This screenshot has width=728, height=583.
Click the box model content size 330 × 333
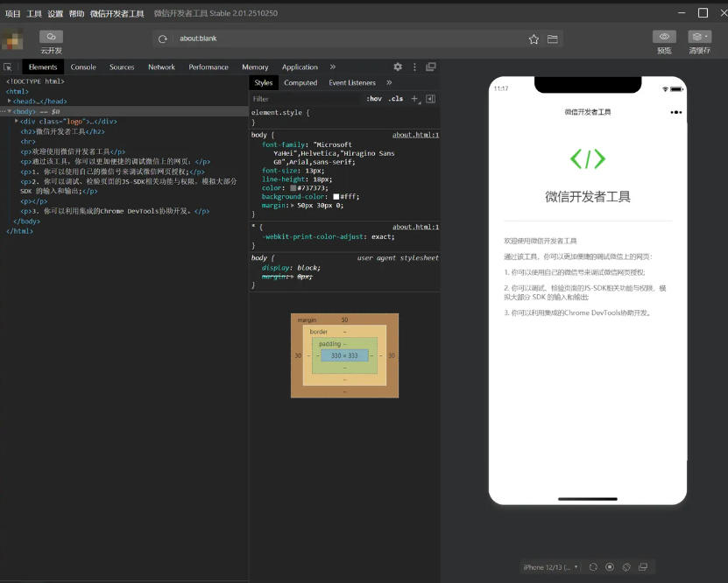pos(344,355)
